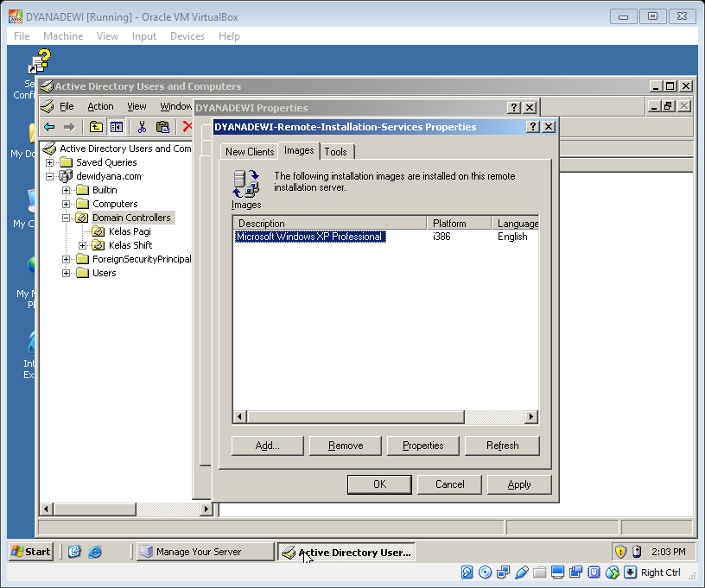This screenshot has width=705, height=588.
Task: Click the Refresh button
Action: point(502,446)
